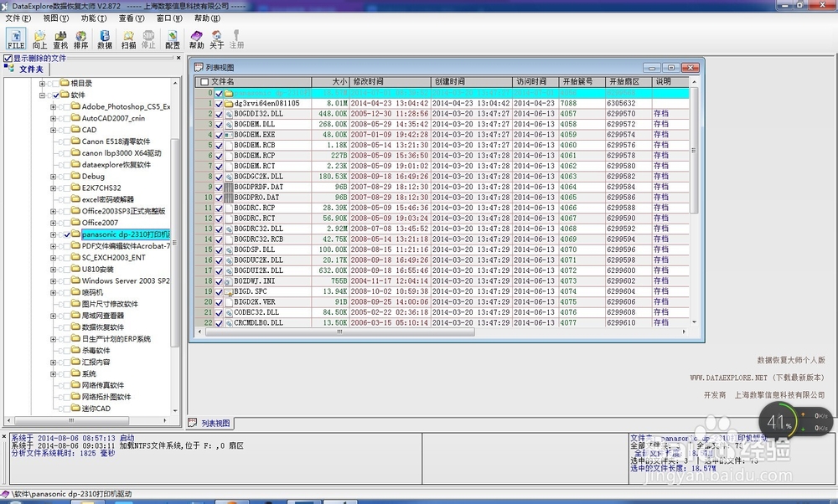Toggle the 显示删除的文件 checkbox
The width and height of the screenshot is (838, 504).
point(8,59)
